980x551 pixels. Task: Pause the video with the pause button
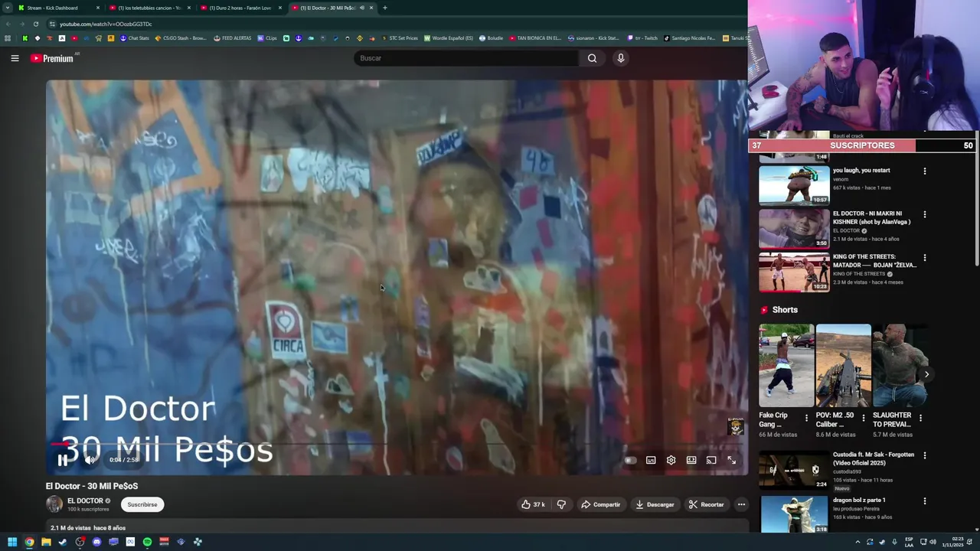click(x=63, y=460)
